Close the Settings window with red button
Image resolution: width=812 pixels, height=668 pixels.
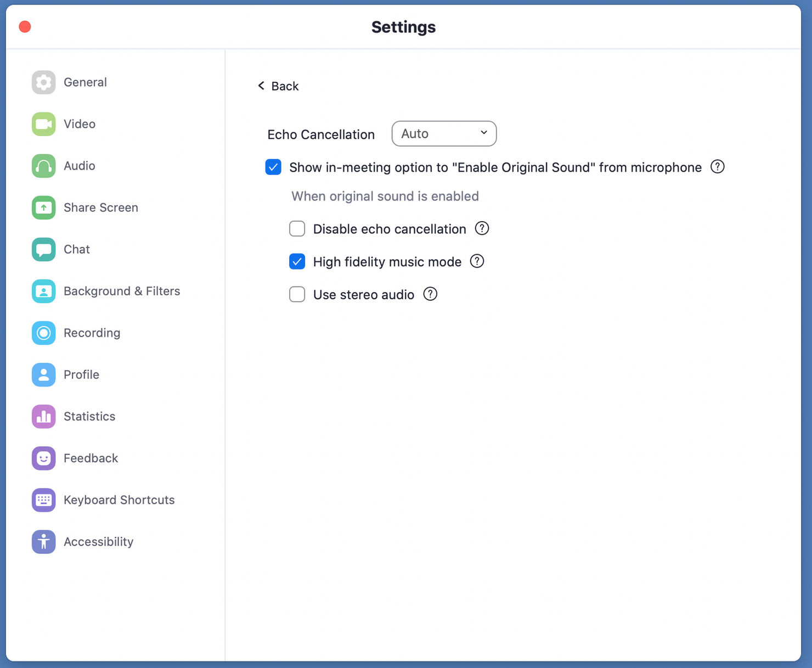point(25,27)
